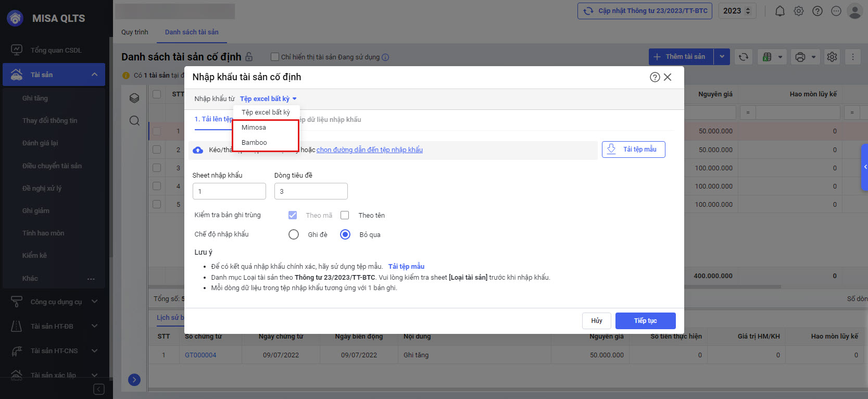Open dropdown arrow beside Thêm tài sản
868x399 pixels.
point(722,57)
